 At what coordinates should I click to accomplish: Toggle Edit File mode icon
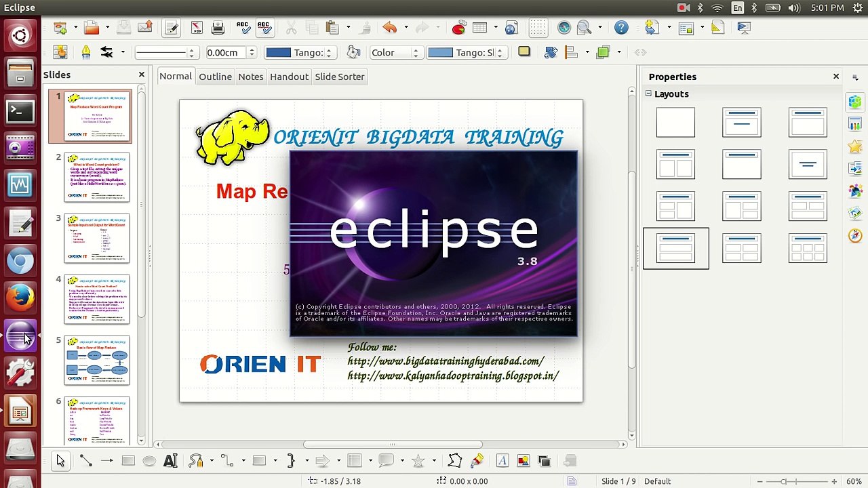(x=172, y=28)
